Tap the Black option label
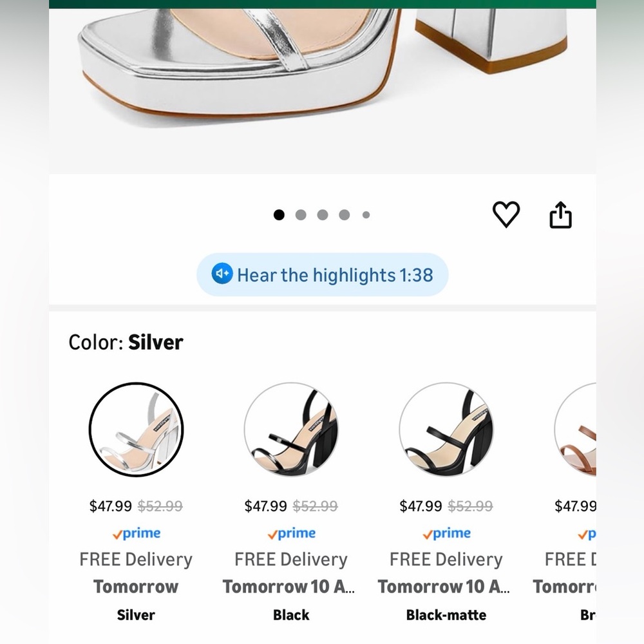 [x=291, y=615]
